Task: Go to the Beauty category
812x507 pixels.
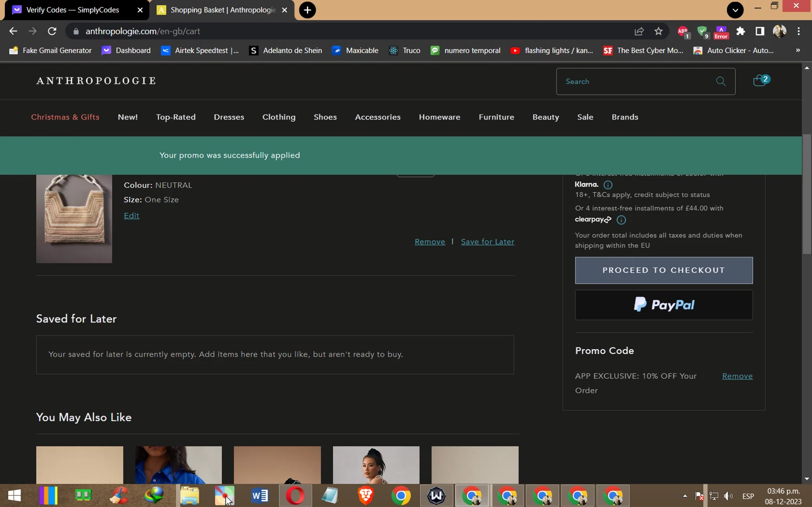Action: 546,117
